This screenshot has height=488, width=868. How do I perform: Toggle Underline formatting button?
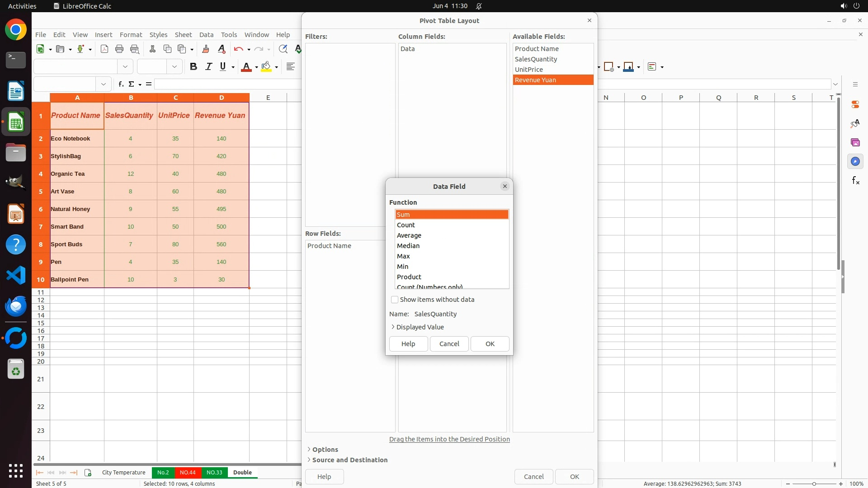click(222, 67)
